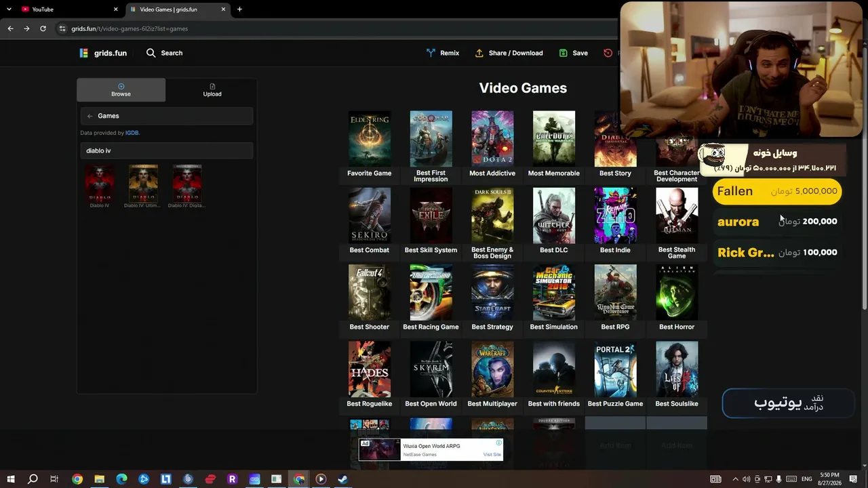Pick the Diablo IV: Ultimate edition result
This screenshot has width=868, height=488.
pos(143,183)
